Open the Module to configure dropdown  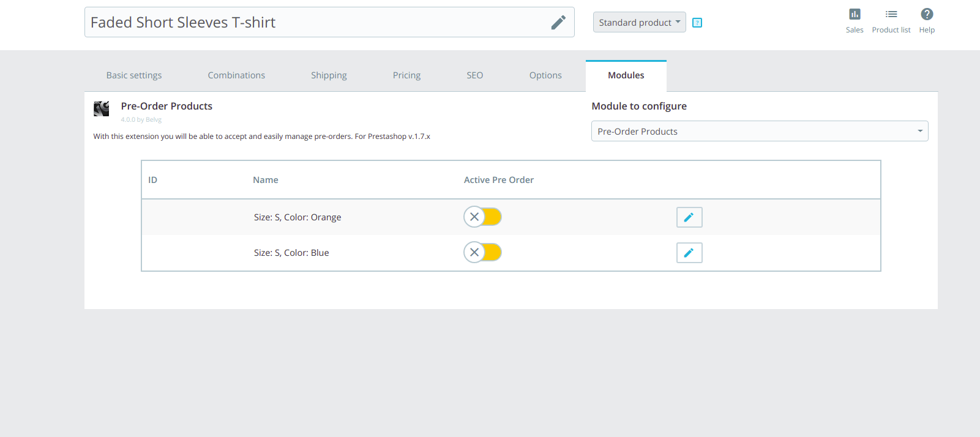click(x=760, y=131)
